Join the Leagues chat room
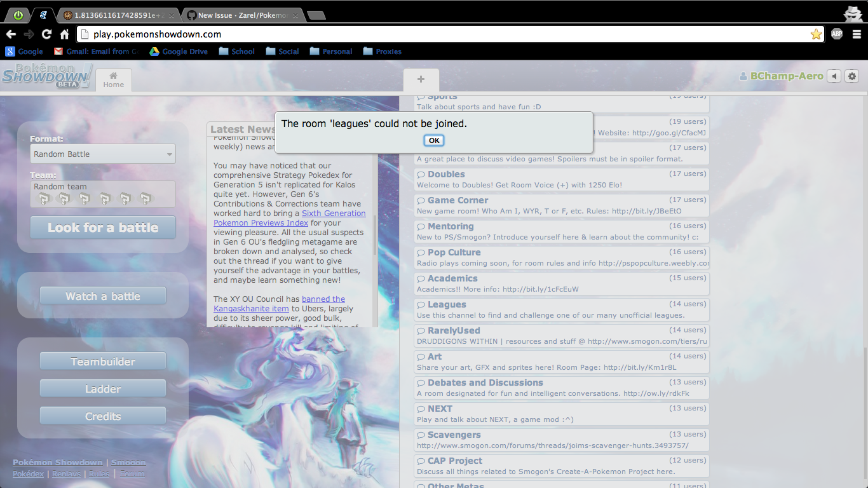This screenshot has width=868, height=488. (562, 309)
